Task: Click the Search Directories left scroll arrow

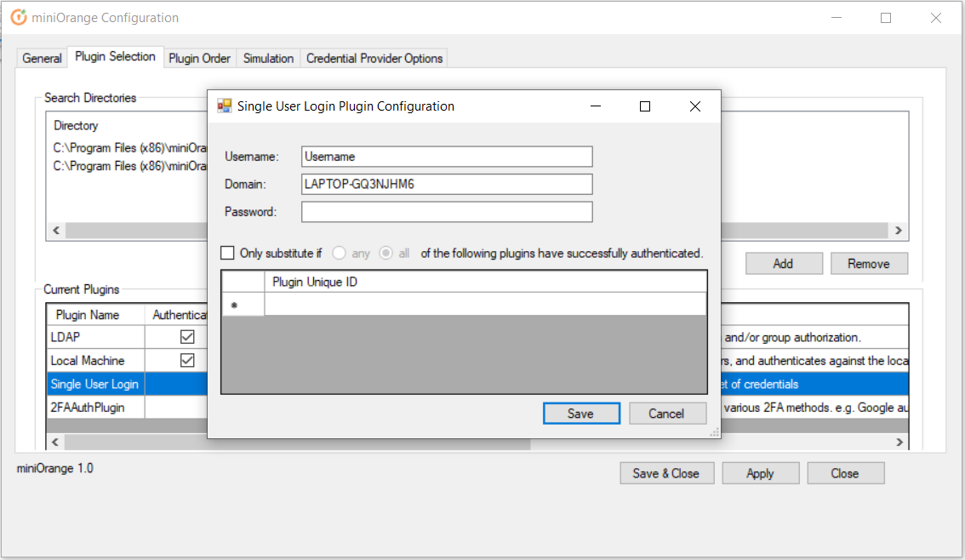Action: (56, 230)
